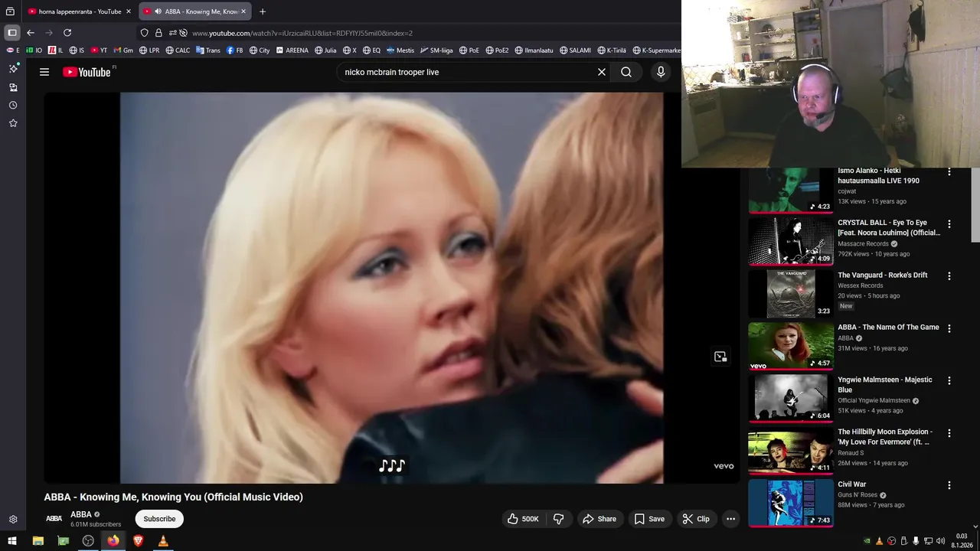
Task: Open options for Hillbilly Moon Explosion video
Action: [x=949, y=433]
